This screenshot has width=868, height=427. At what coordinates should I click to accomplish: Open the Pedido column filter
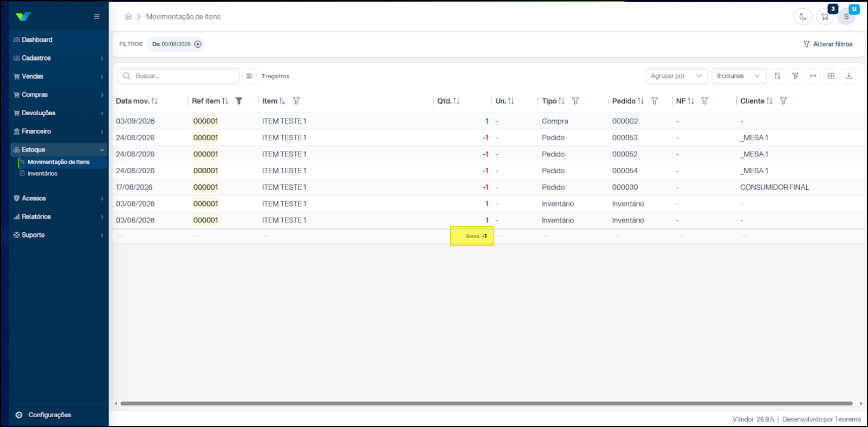[x=655, y=101]
